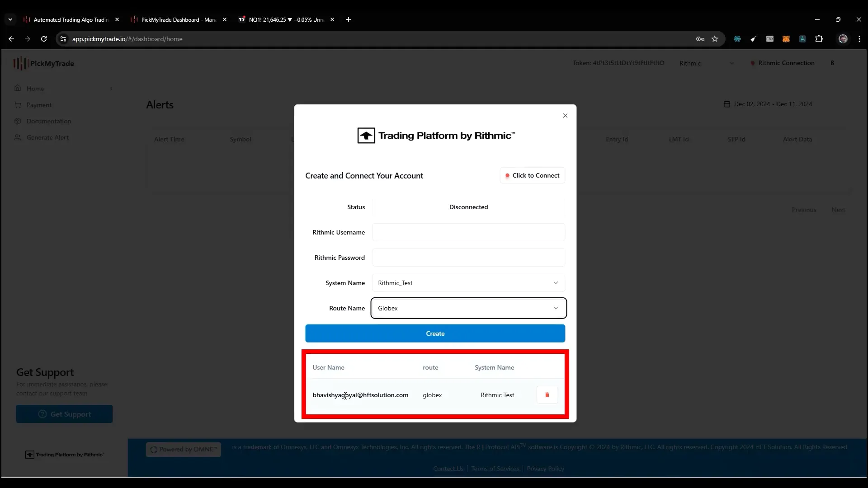Click the PickMyTrade logo
This screenshot has height=488, width=868.
[x=43, y=63]
